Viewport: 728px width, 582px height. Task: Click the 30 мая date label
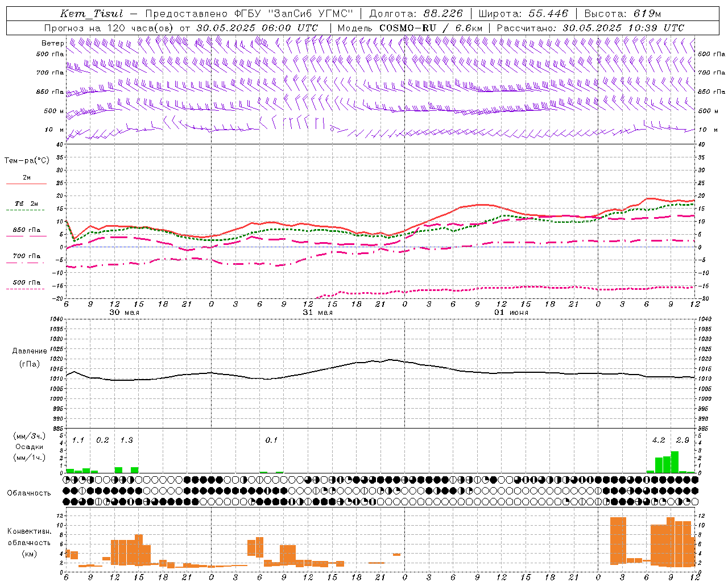124,313
